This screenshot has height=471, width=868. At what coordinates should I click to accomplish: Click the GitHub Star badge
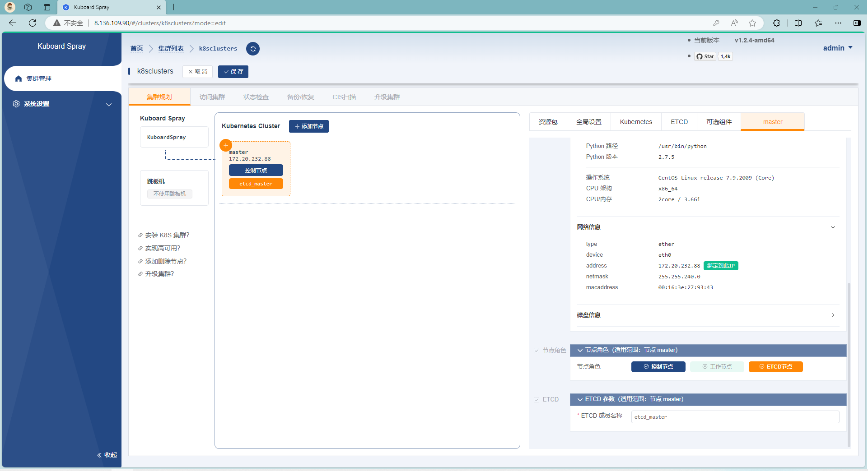tap(705, 56)
